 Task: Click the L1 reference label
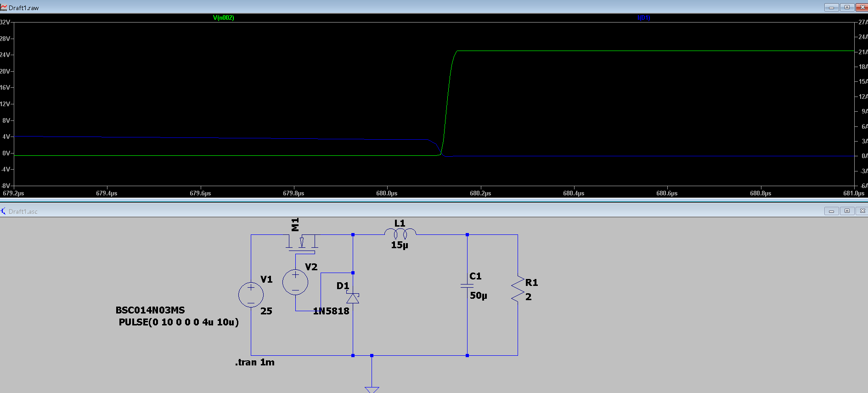point(400,223)
